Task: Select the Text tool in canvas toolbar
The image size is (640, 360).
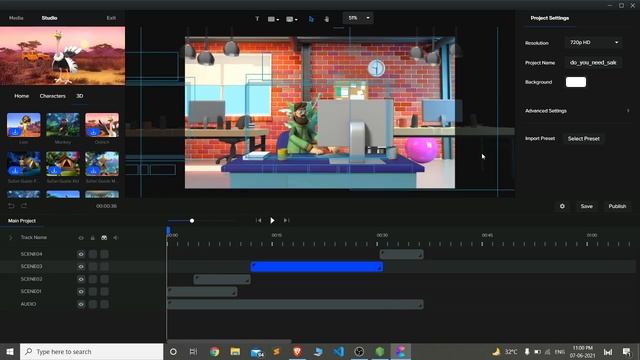Action: point(257,19)
